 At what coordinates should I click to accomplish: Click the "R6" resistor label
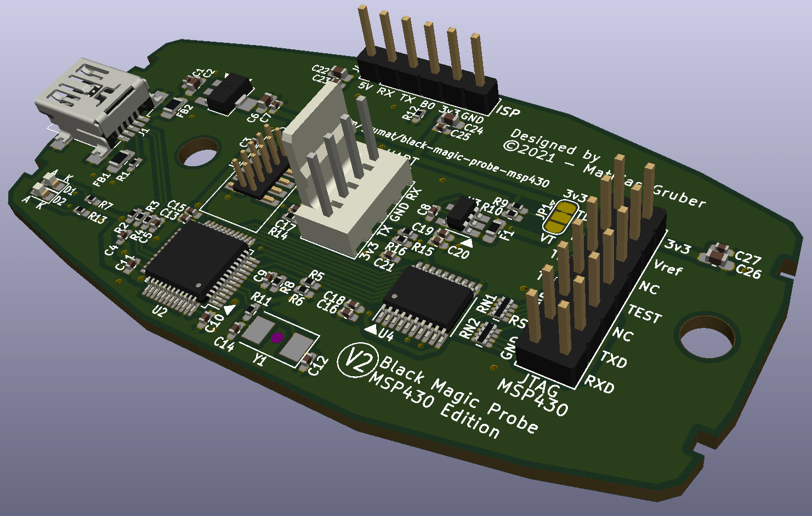point(296,300)
